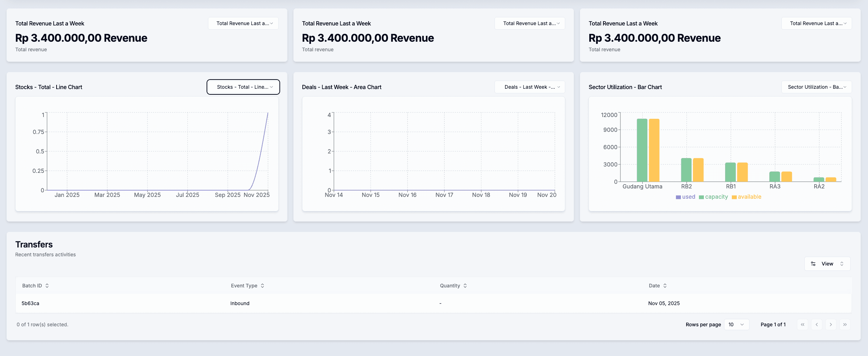This screenshot has height=356, width=868.
Task: Click the sliders icon on the View button
Action: coord(814,263)
